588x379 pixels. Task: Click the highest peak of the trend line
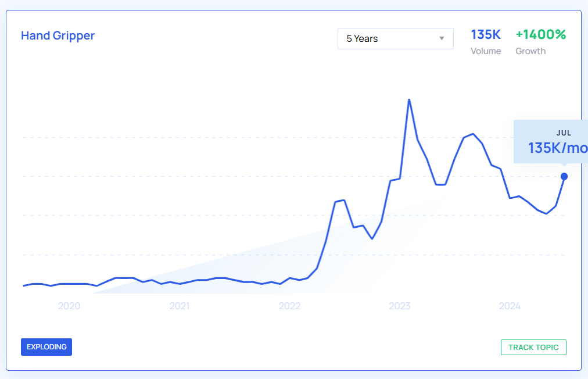(409, 99)
